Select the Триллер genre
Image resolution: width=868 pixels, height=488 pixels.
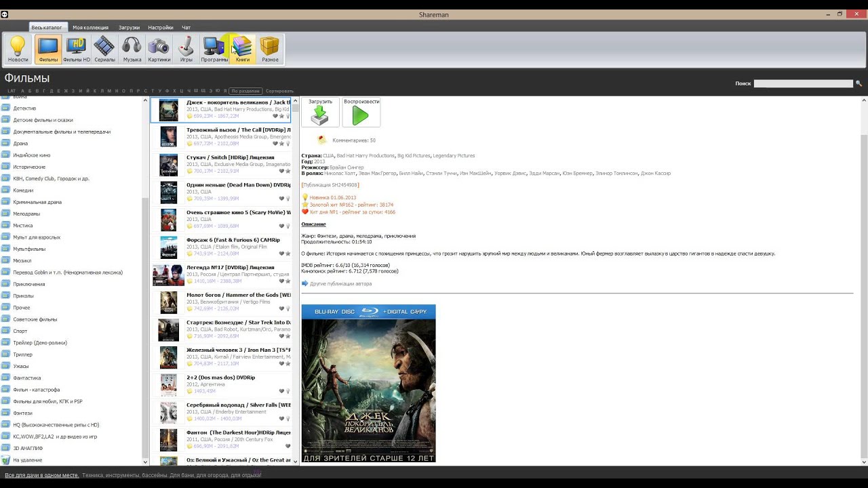coord(22,354)
